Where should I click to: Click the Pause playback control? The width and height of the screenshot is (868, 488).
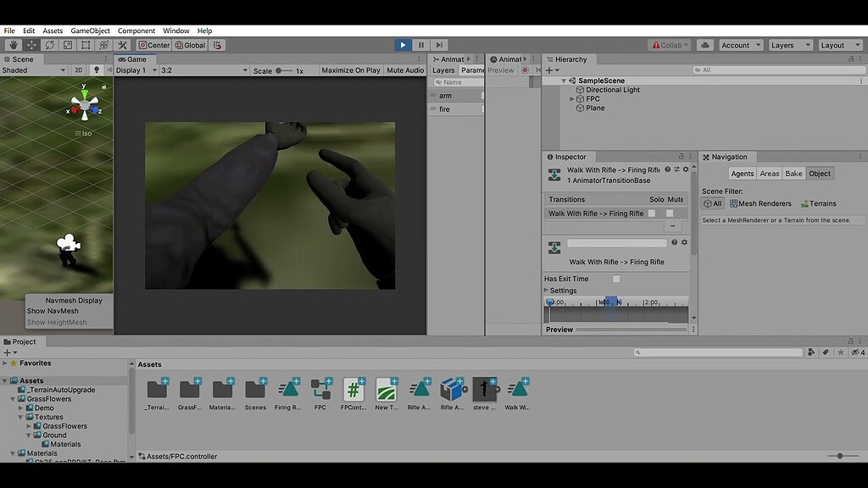coord(420,44)
